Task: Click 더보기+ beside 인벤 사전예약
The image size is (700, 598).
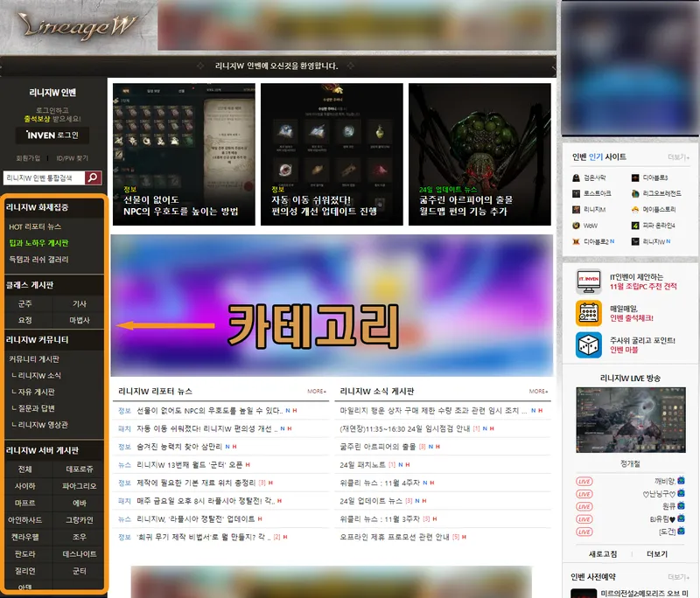Action: pyautogui.click(x=679, y=577)
